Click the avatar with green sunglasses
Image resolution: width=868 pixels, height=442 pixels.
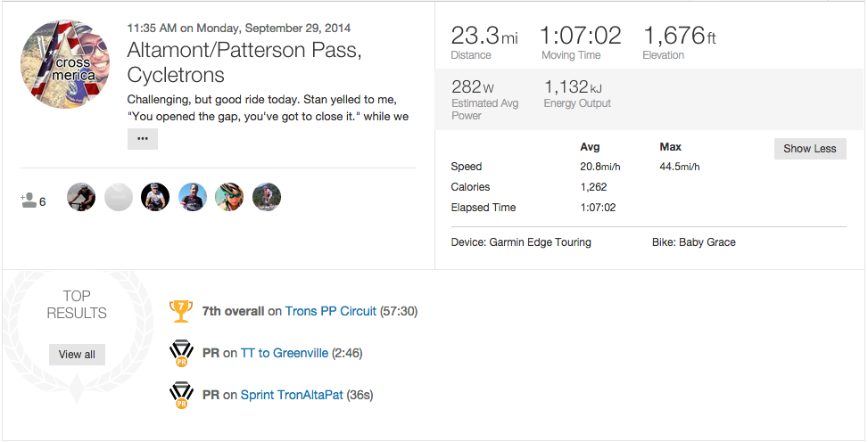(229, 197)
